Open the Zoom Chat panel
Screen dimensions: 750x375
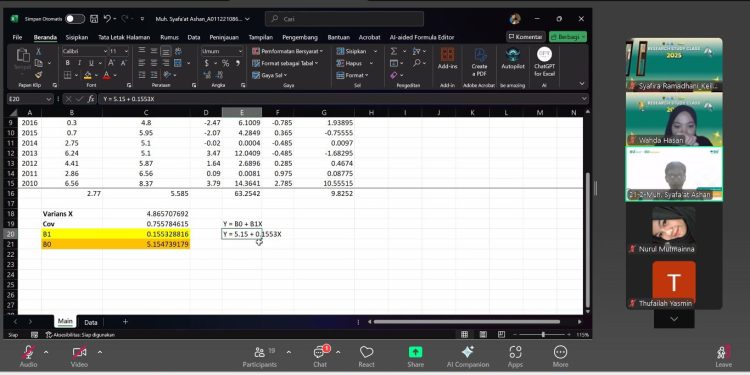tap(320, 357)
